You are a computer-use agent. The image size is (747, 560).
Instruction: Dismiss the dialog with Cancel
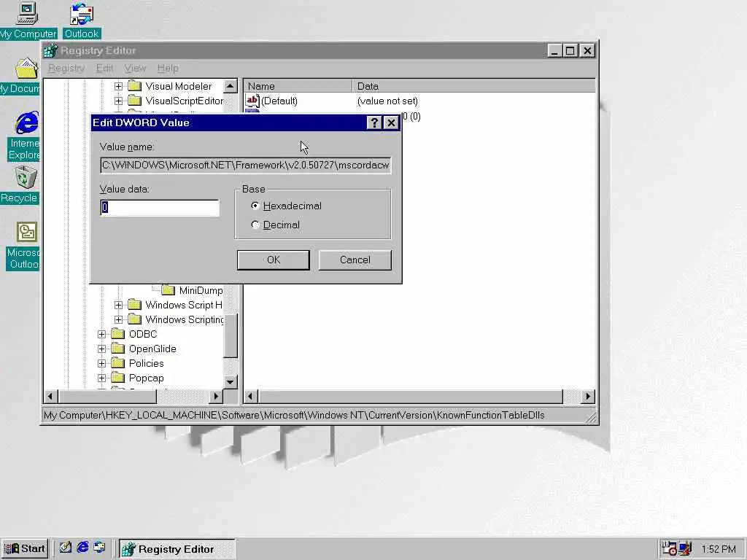click(x=355, y=260)
